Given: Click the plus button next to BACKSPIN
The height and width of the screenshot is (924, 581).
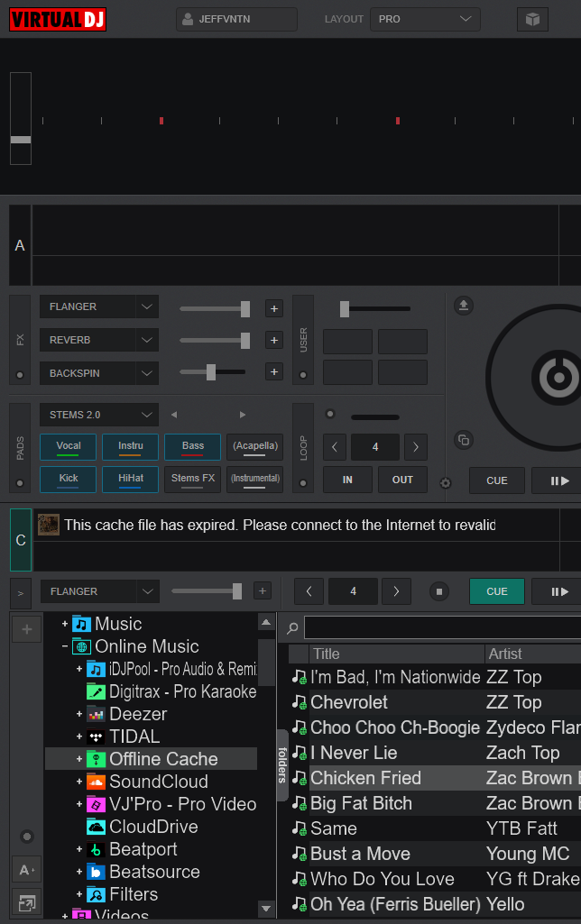Looking at the screenshot, I should coord(273,371).
